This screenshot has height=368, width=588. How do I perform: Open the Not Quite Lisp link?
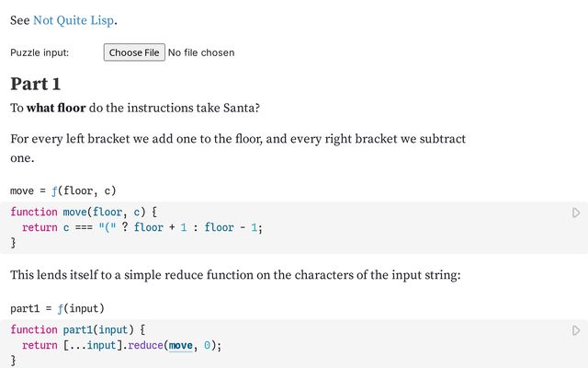(74, 19)
